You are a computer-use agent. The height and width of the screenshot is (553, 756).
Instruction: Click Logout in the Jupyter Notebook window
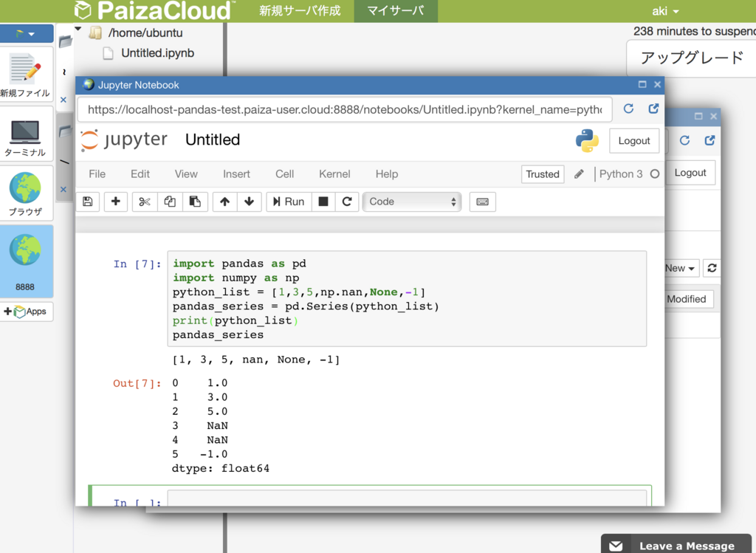(634, 141)
